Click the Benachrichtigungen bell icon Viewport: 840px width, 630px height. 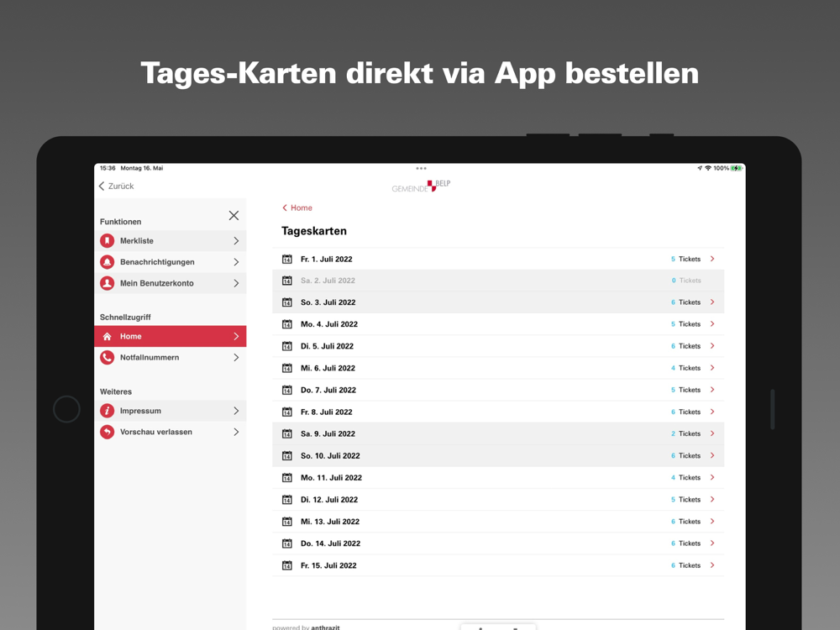point(108,262)
